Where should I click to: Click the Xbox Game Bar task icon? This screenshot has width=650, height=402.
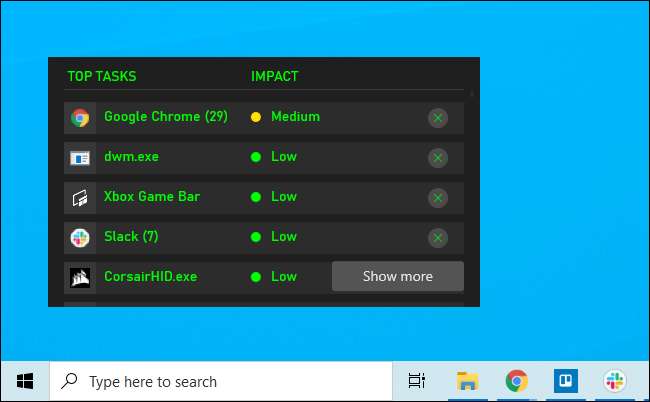tap(80, 198)
